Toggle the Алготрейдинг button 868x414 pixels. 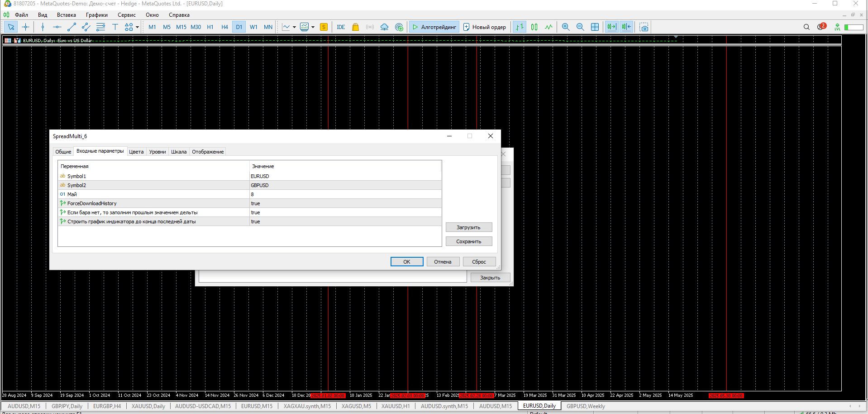(434, 27)
